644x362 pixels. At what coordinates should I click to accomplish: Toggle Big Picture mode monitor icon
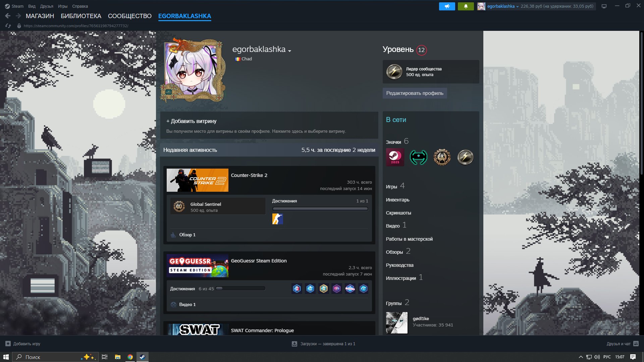pos(604,6)
